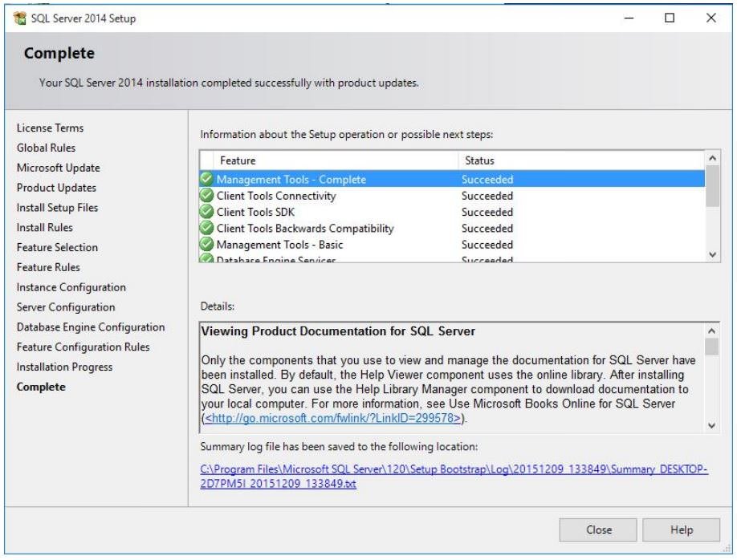Click green check icon beside Client Tools SDK

tap(206, 212)
